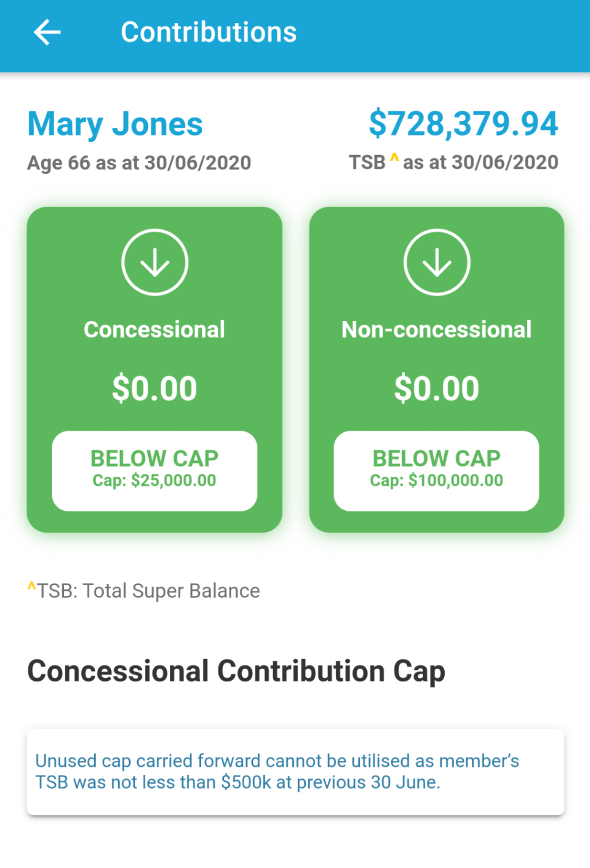Tap the back arrow in header
Viewport: 590px width, 868px height.
coord(47,32)
